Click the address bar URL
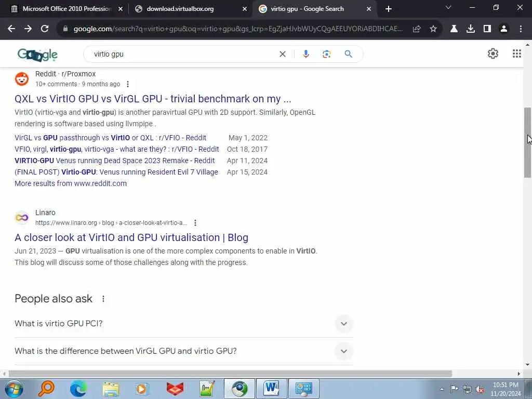 [x=237, y=29]
